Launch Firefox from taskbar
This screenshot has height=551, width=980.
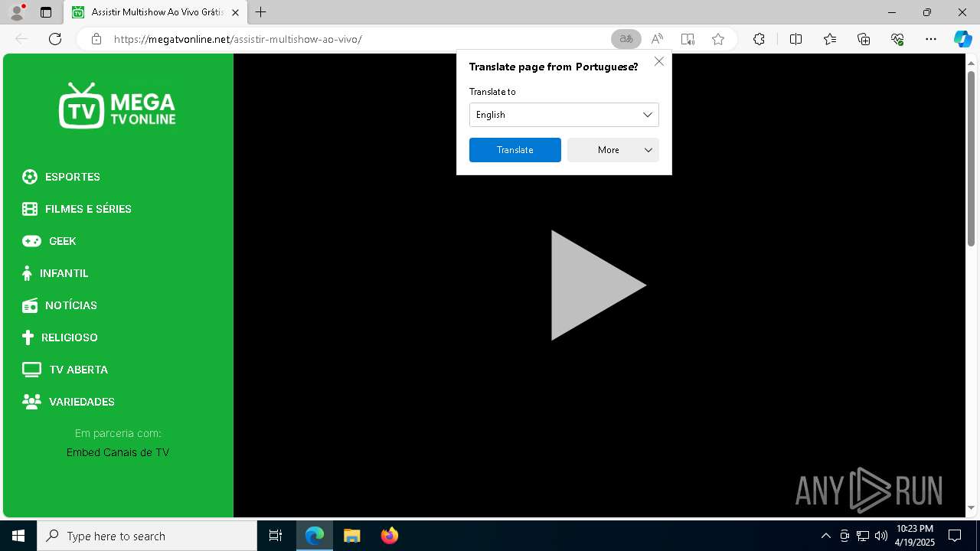390,536
